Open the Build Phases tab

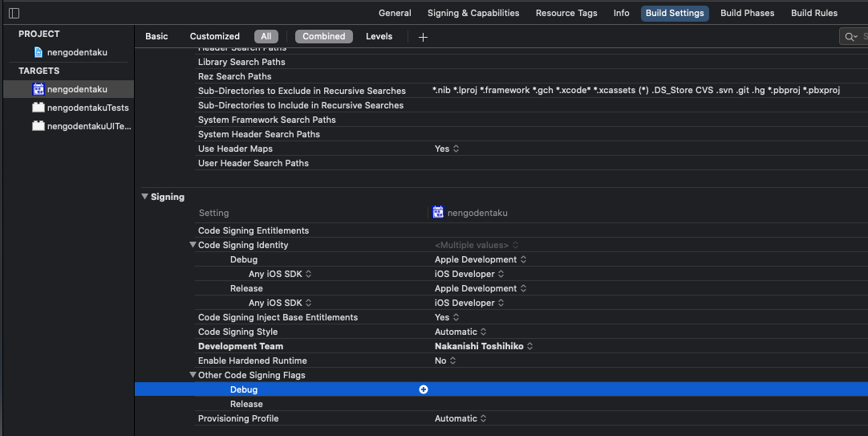click(748, 13)
